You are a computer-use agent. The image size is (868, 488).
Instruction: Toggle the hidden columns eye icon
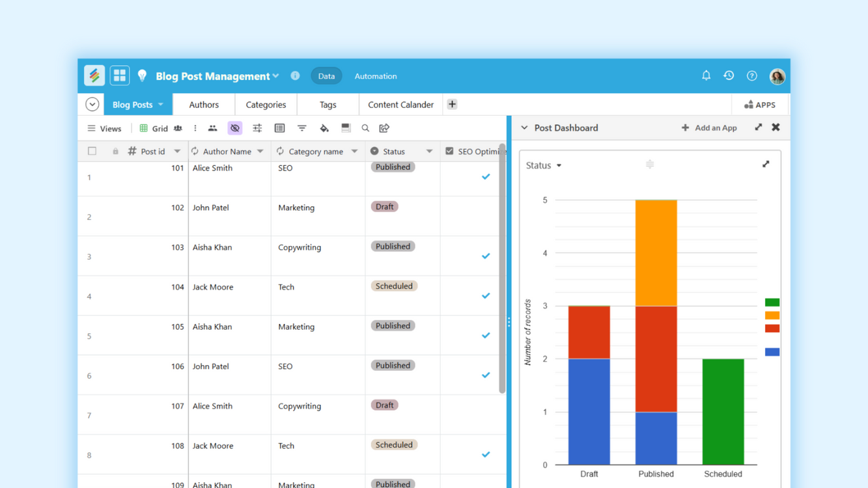(x=235, y=128)
